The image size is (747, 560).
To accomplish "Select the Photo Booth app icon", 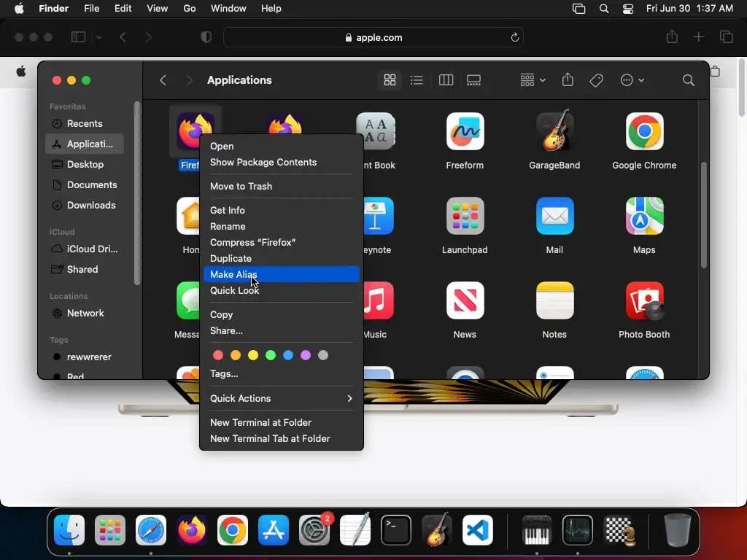I will pos(644,300).
